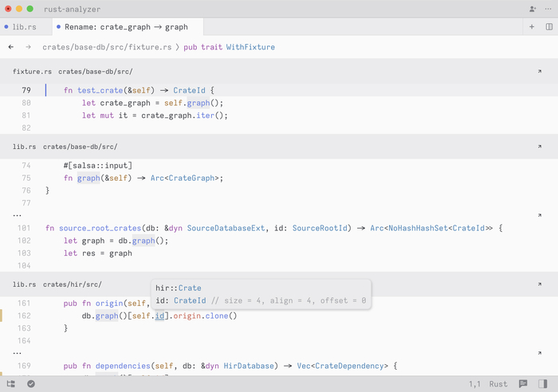Expand collapsed lines above line 101

pyautogui.click(x=17, y=215)
